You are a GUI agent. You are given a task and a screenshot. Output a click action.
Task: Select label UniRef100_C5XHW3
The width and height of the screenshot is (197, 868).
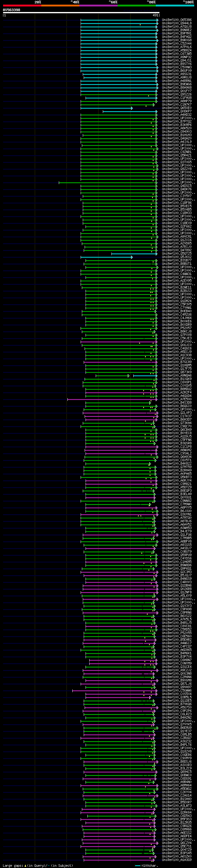pos(177,67)
